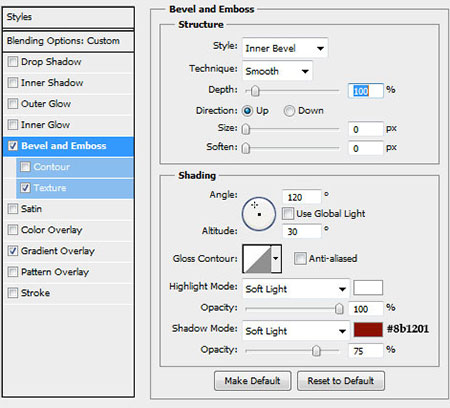450x408 pixels.
Task: Select the Drop Shadow style row
Action: point(68,62)
